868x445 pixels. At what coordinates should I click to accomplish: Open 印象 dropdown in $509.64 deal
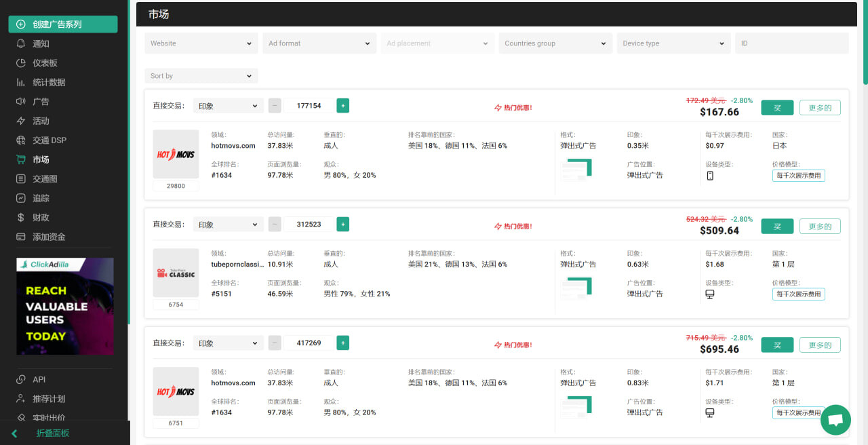229,225
